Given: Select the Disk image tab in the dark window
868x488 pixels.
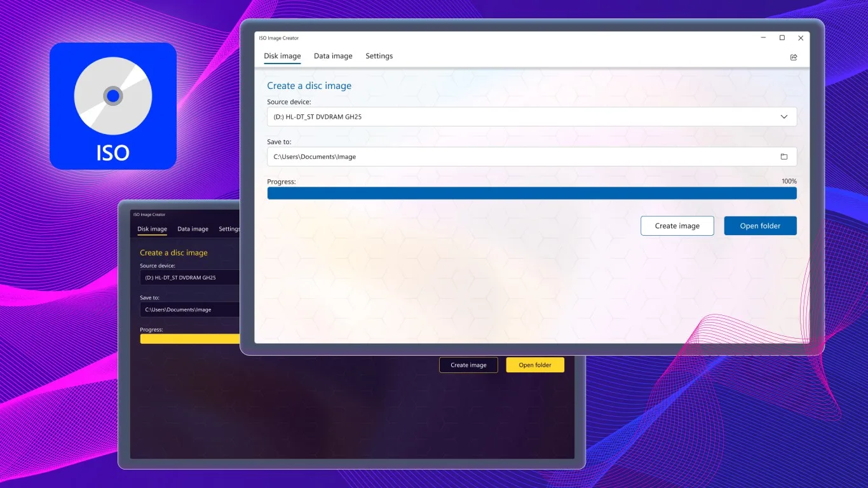Looking at the screenshot, I should (x=153, y=229).
